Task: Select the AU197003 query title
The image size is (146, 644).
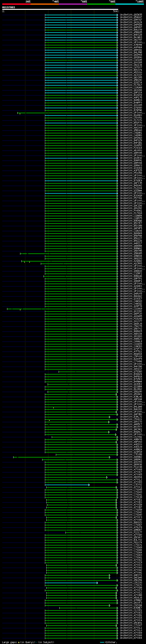Action: [8, 7]
